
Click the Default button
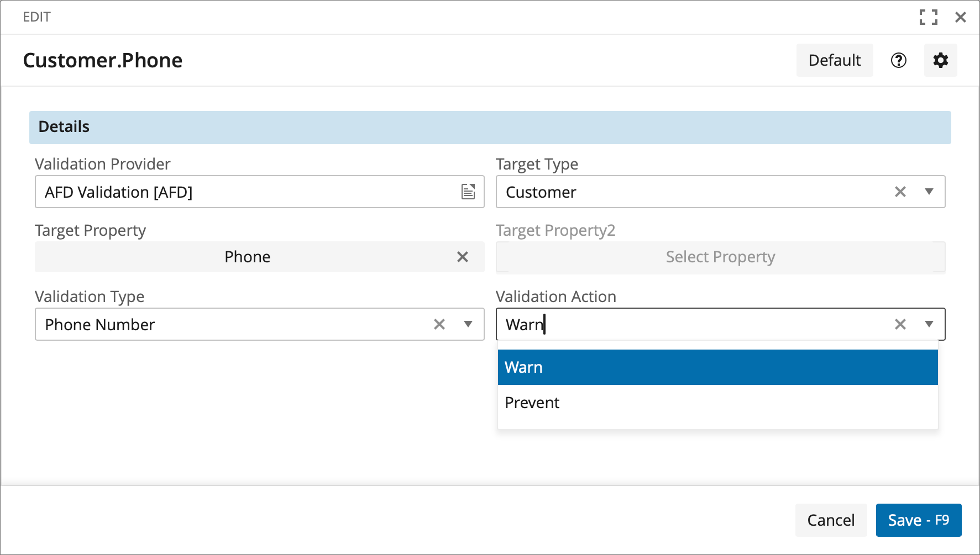tap(834, 60)
